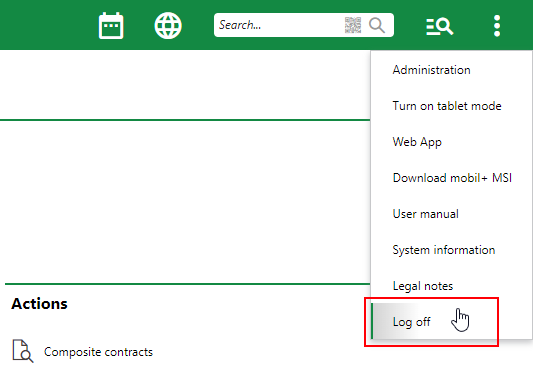Select Download mobil+ MSI
Screen dimensions: 533x379
pos(451,178)
